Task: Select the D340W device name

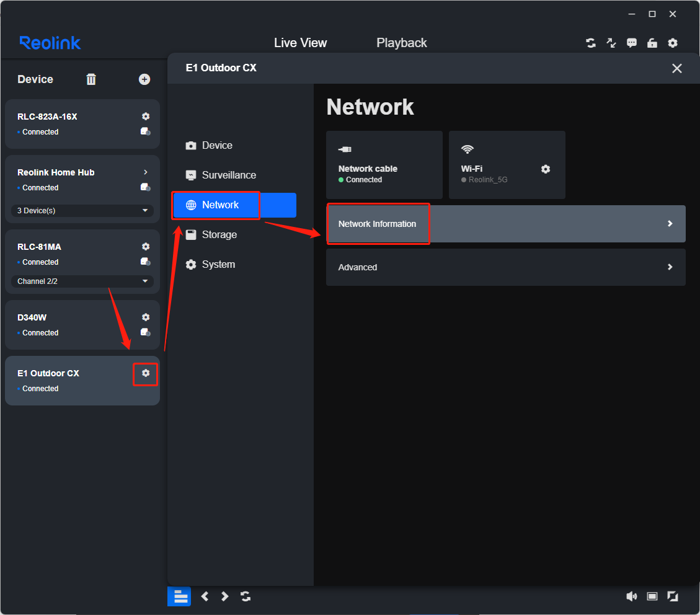Action: (x=32, y=317)
